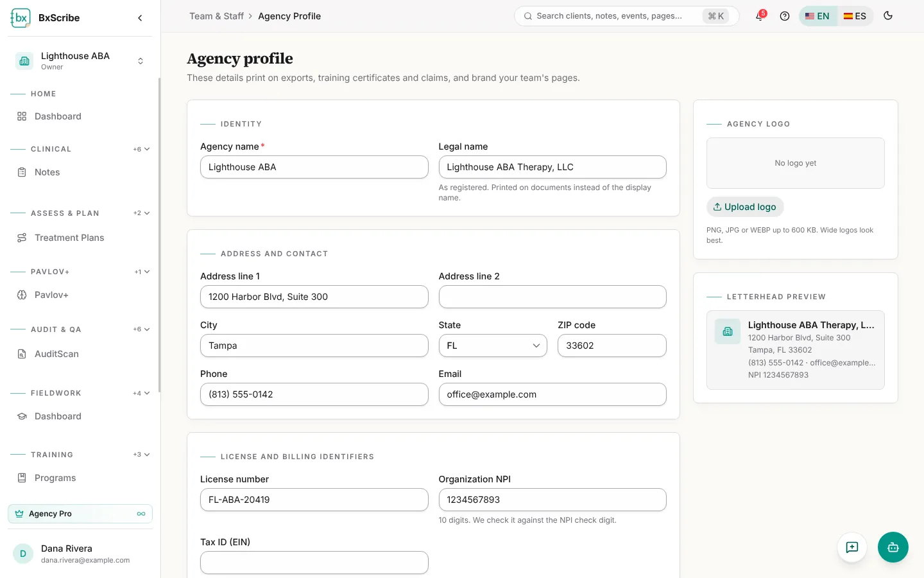Click the License number field

pos(314,500)
